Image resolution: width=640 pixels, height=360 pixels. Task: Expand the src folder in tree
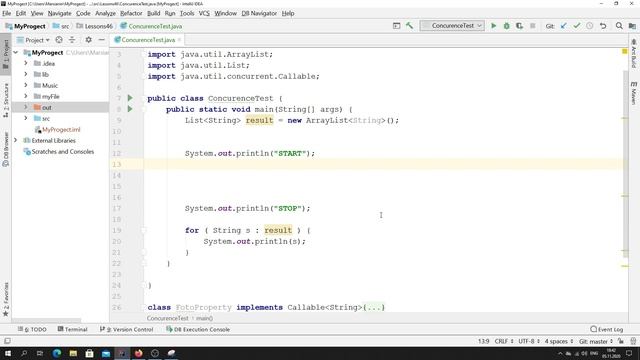click(x=26, y=118)
